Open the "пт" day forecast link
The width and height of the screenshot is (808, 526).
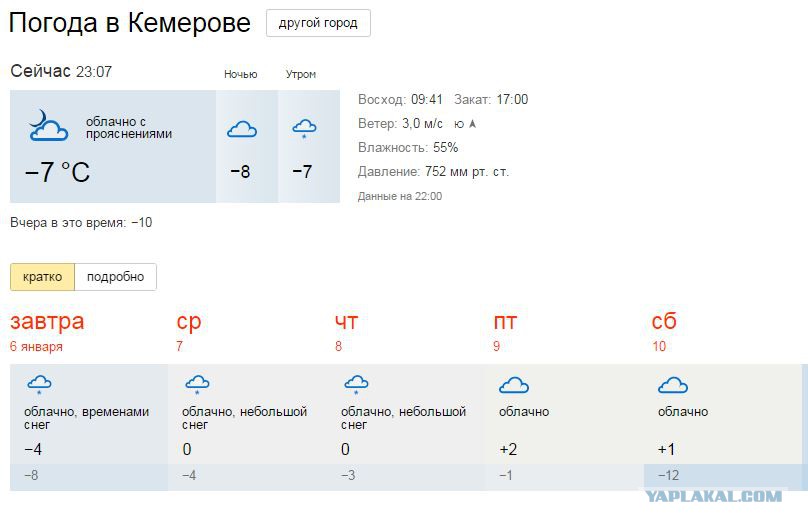[x=505, y=322]
